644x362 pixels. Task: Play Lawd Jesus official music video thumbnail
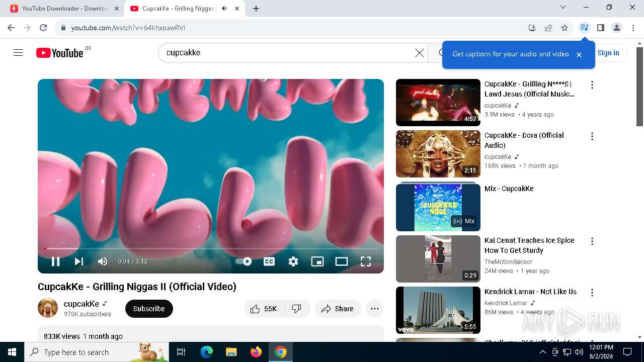pos(438,103)
